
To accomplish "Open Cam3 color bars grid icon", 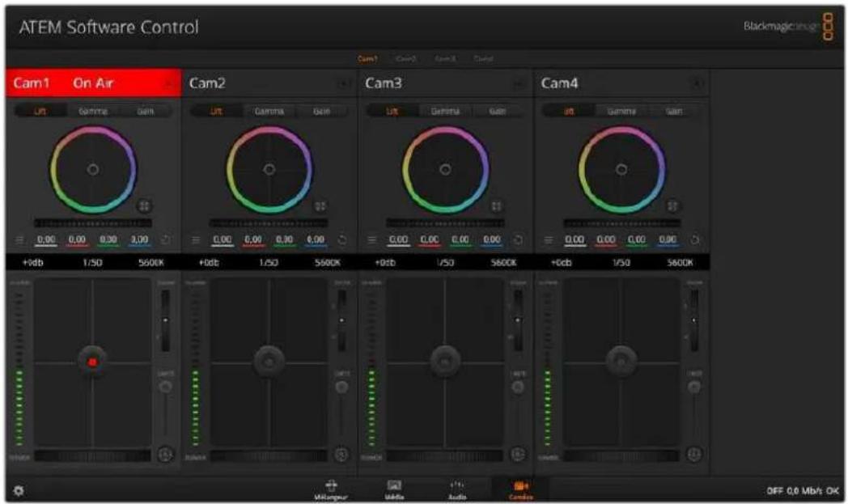I will click(497, 205).
